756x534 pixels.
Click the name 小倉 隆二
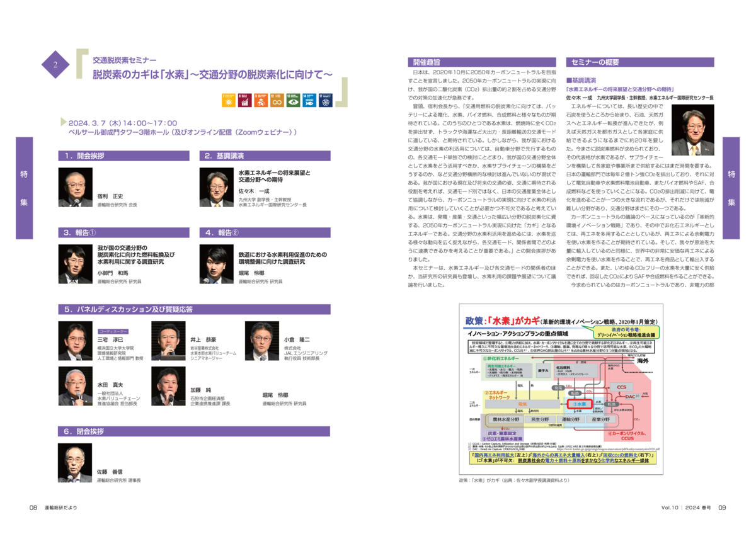(297, 340)
